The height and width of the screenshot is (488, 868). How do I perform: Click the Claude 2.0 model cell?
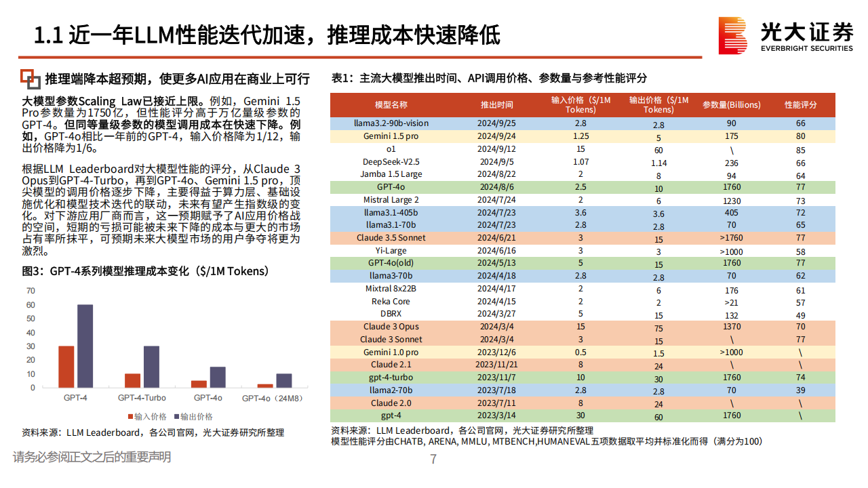point(391,403)
